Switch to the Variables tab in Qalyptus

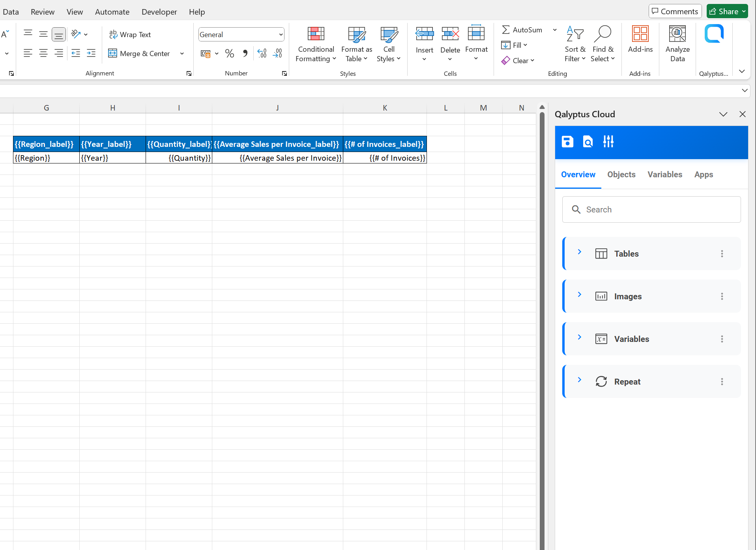[x=664, y=175]
